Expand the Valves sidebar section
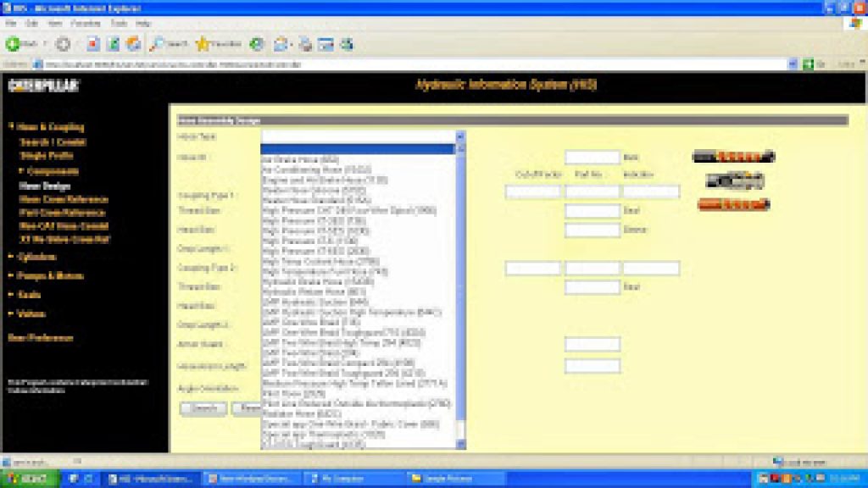 point(11,313)
